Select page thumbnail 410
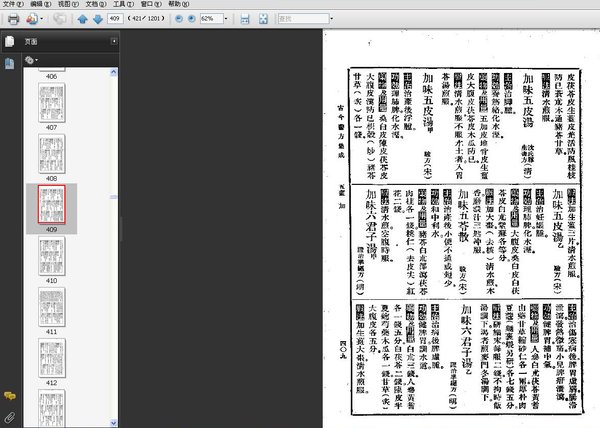 [52, 256]
